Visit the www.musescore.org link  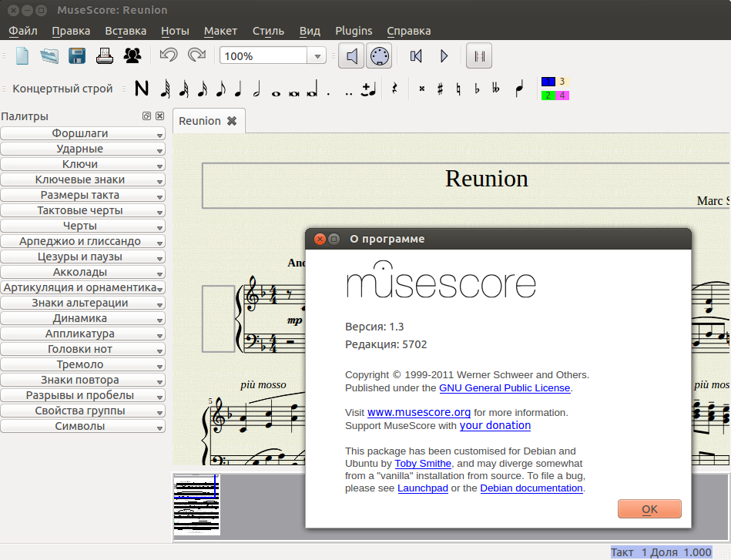[418, 412]
